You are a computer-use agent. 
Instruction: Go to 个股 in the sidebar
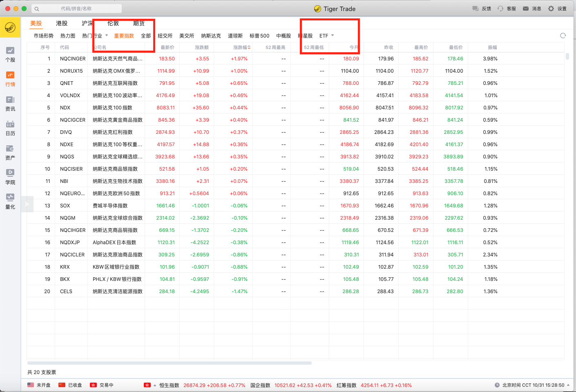[x=10, y=54]
